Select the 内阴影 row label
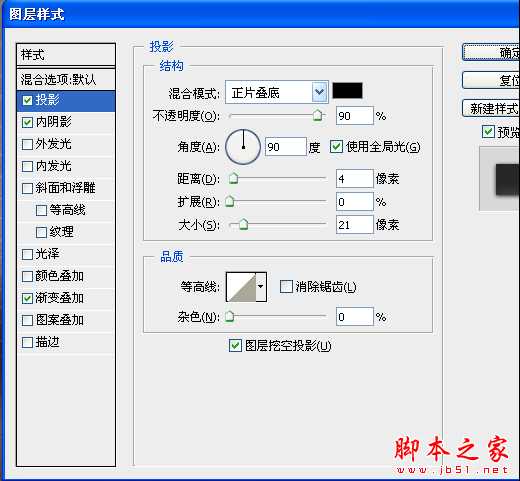This screenshot has width=520, height=481. [x=54, y=122]
